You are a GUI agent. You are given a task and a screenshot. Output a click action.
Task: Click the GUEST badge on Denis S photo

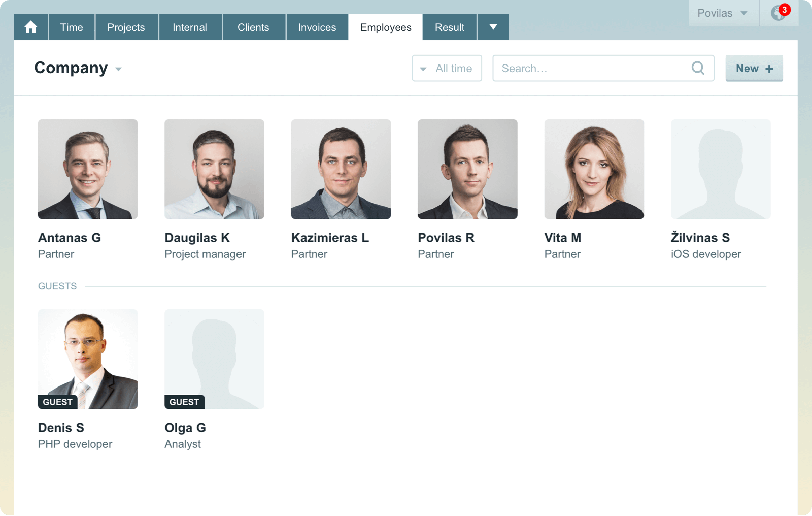click(57, 402)
